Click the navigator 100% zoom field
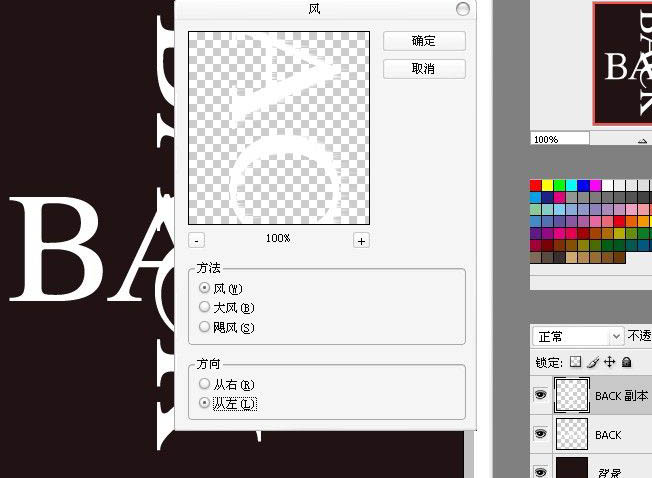This screenshot has width=652, height=478. coord(560,139)
